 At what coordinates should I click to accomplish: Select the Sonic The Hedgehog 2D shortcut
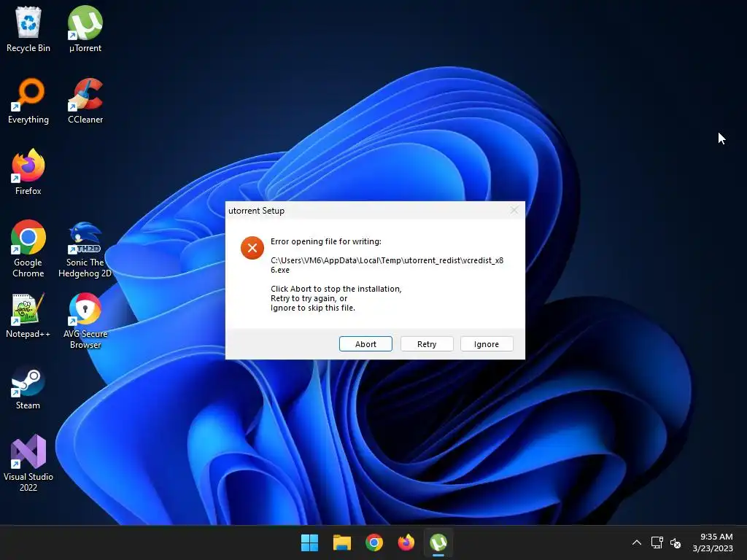point(85,249)
